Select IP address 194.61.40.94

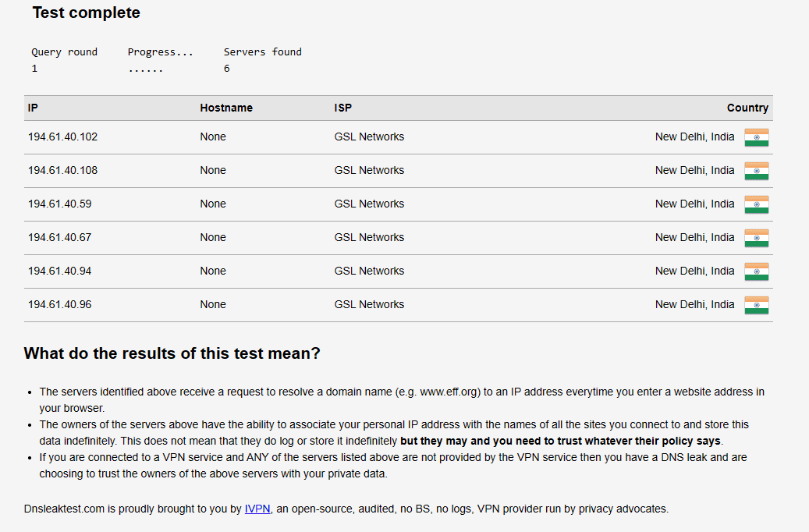coord(60,271)
